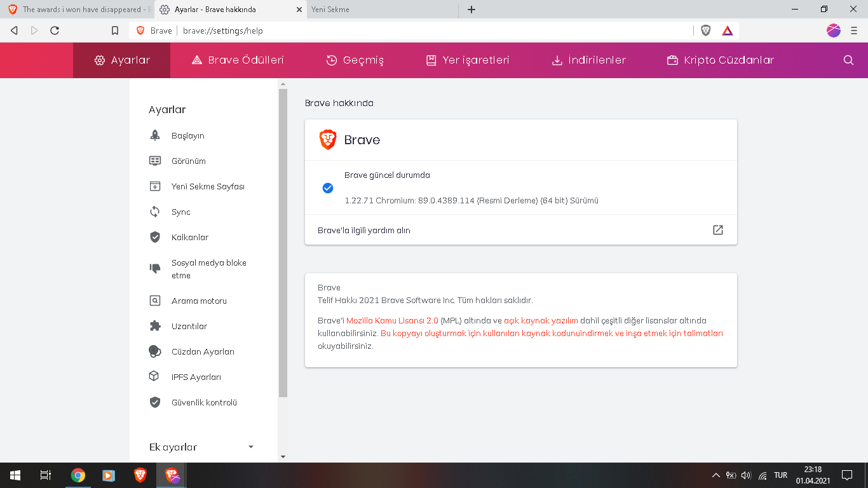This screenshot has width=868, height=488.
Task: Click the Yeni Sekme Sayfası icon
Action: point(154,186)
